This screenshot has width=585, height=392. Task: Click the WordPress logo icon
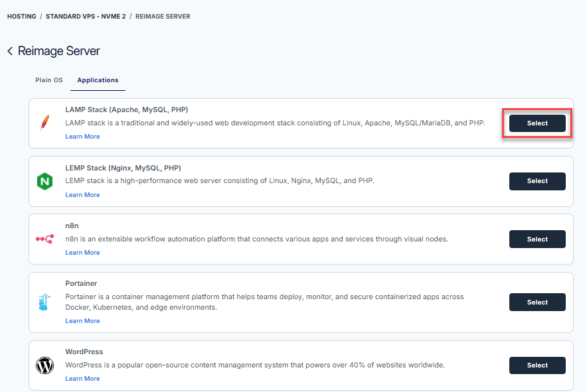44,365
